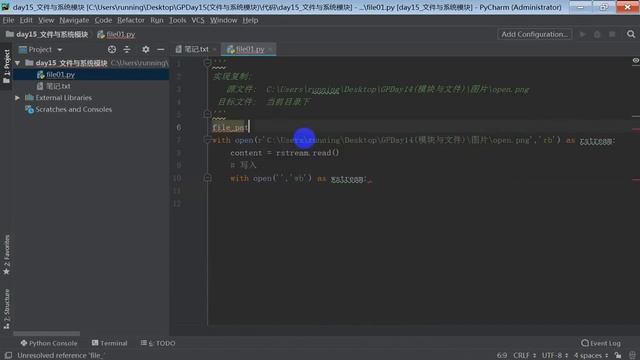Click the tool windows quick-access icon in status bar

click(x=8, y=356)
